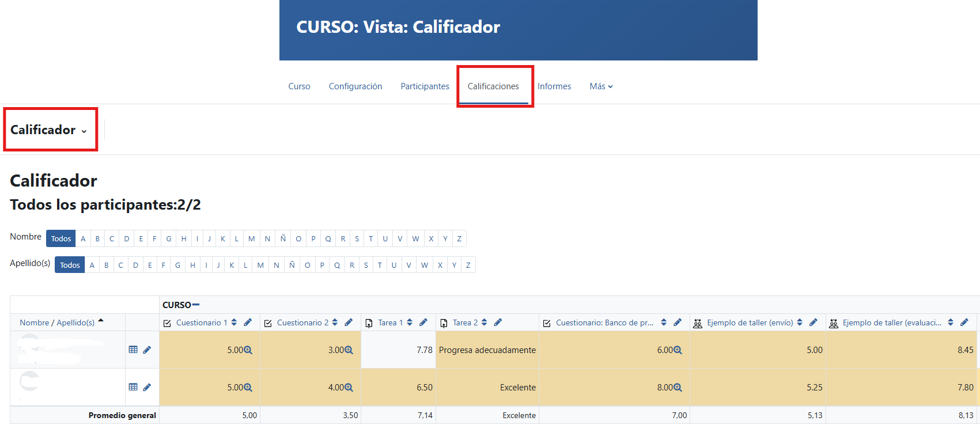
Task: Open first student's single-view grade table icon
Action: pos(133,350)
